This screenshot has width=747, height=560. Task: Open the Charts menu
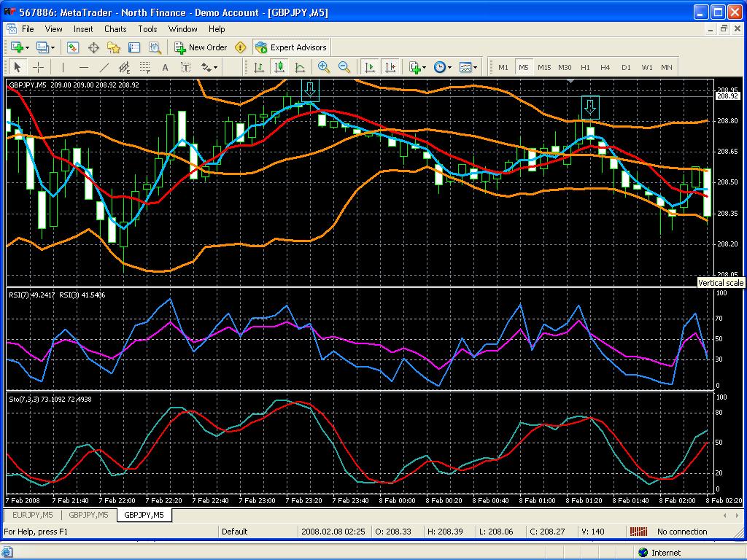(x=115, y=29)
